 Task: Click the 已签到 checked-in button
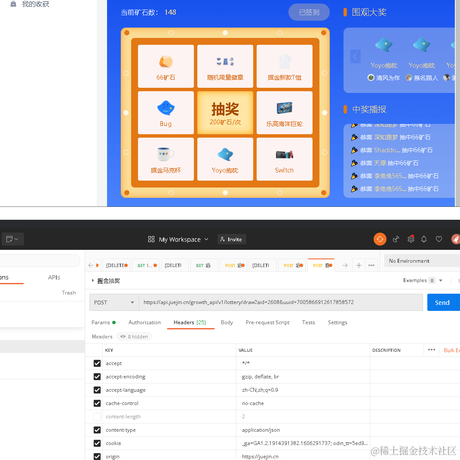click(309, 12)
